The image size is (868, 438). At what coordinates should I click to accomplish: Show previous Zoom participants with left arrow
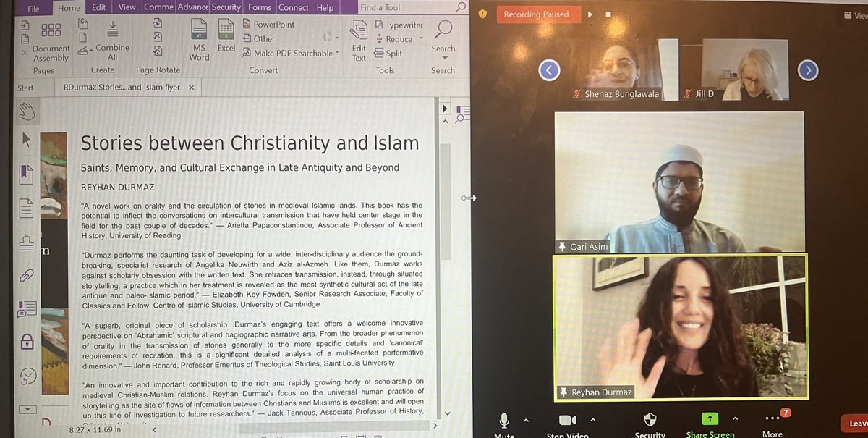pyautogui.click(x=550, y=70)
